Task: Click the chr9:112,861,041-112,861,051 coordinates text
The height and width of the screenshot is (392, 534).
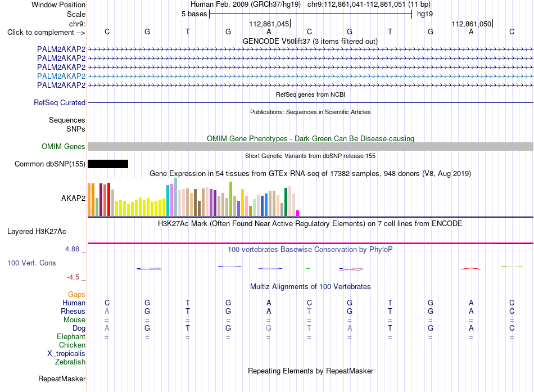Action: tap(356, 4)
